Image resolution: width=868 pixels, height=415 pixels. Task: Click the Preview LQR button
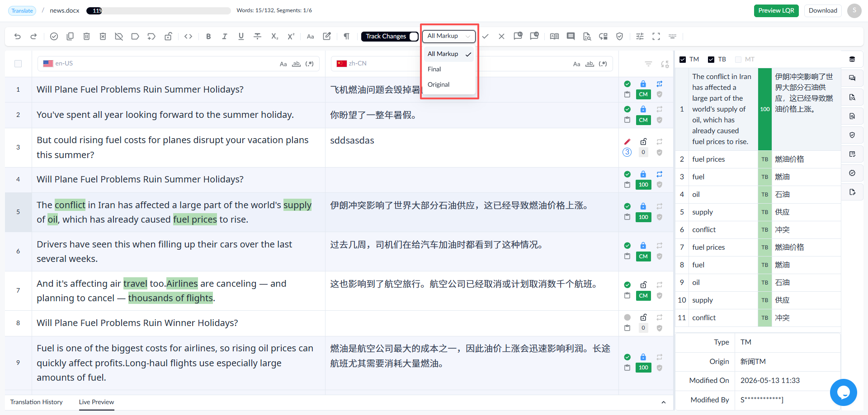[x=776, y=11]
